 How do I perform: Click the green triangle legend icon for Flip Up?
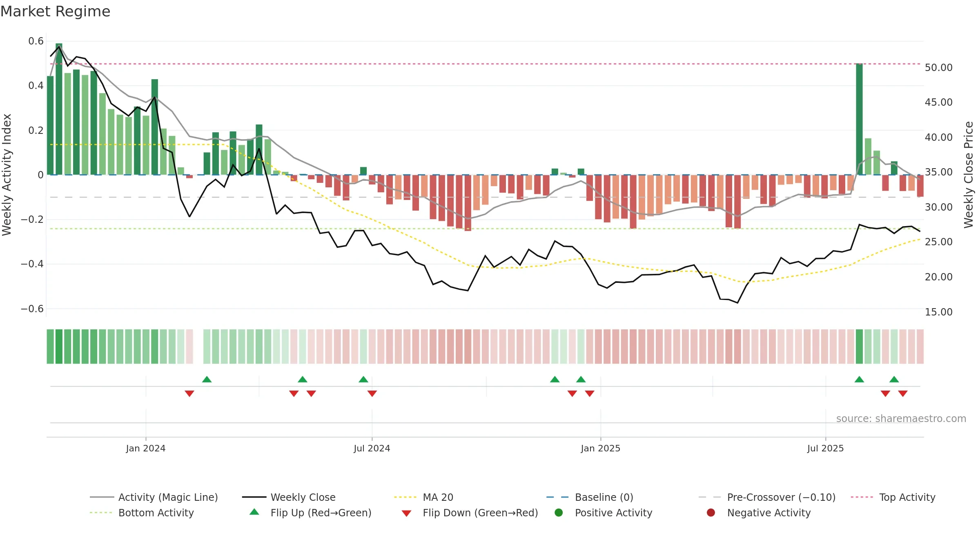point(254,512)
